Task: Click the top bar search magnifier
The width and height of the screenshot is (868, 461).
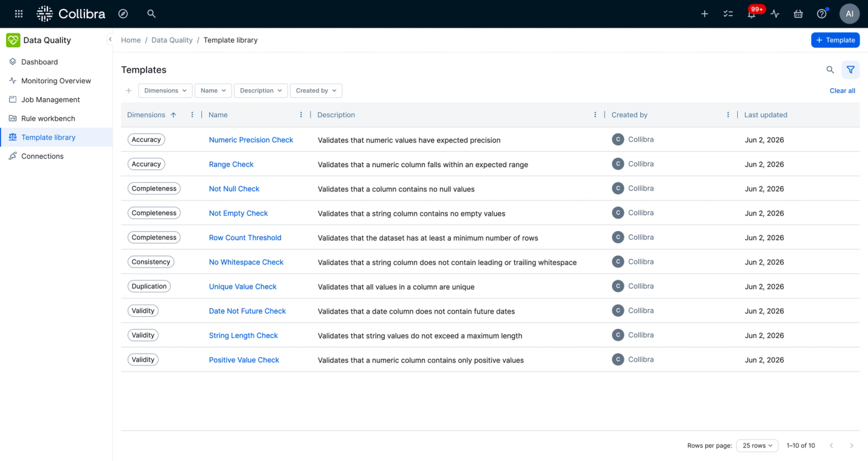Action: (151, 13)
